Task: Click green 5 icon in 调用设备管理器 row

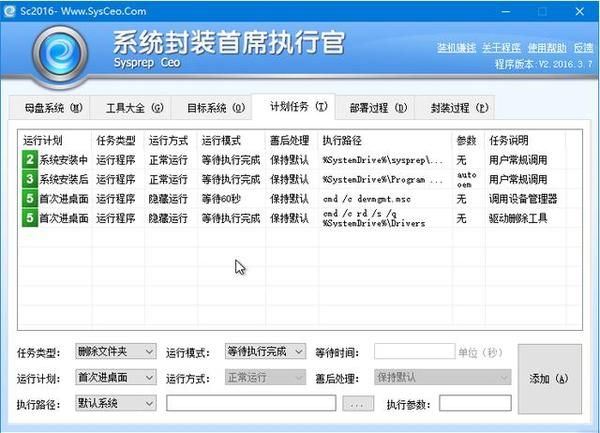Action: click(x=30, y=199)
